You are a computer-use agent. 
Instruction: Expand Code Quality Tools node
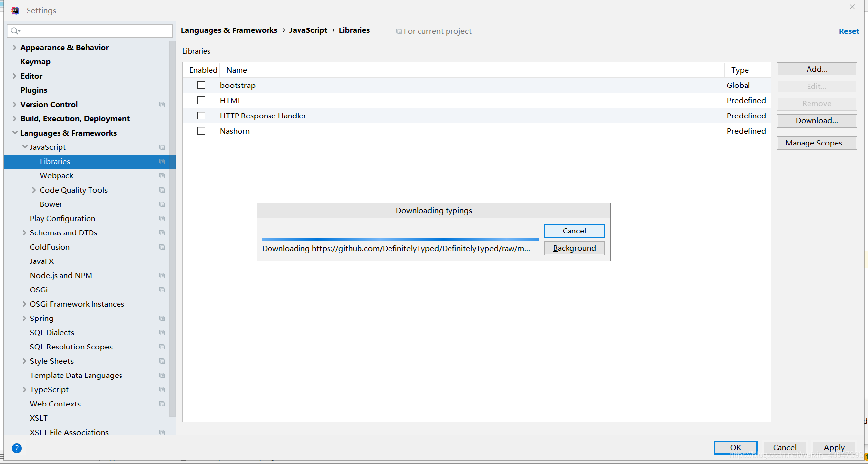[x=34, y=190]
